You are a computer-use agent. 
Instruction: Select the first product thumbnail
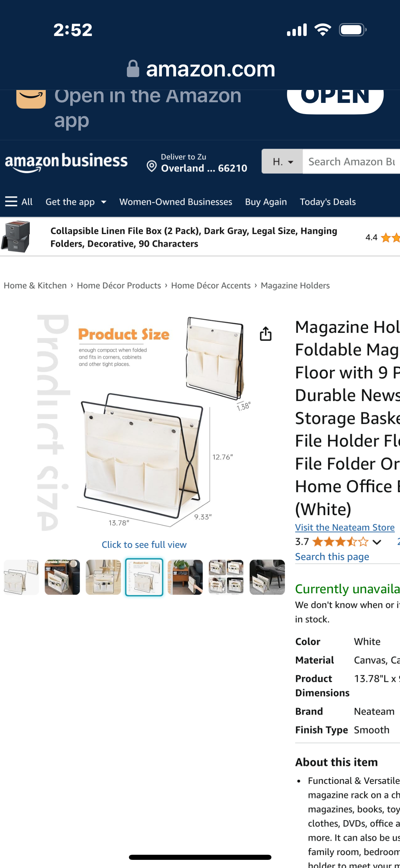coord(21,577)
